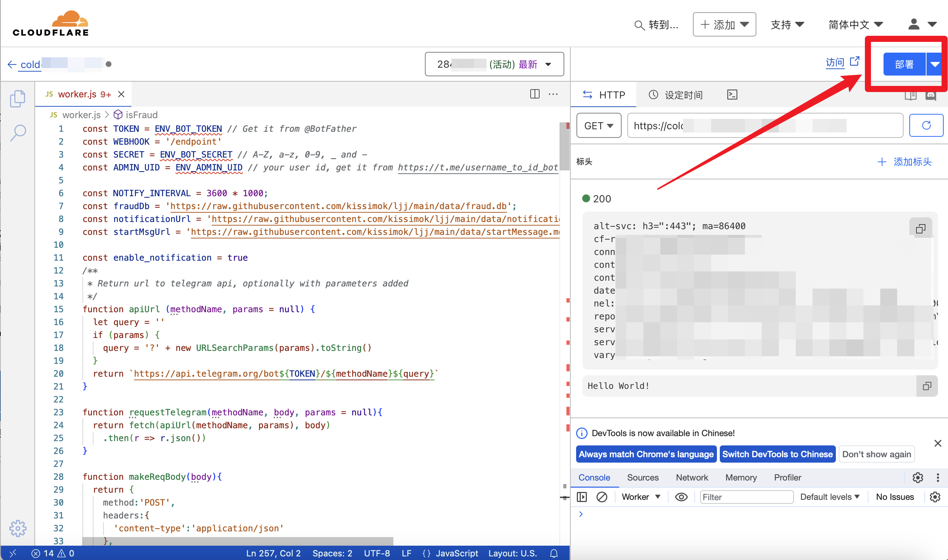Click the Cloudflare logo
The height and width of the screenshot is (560, 948).
click(x=51, y=23)
